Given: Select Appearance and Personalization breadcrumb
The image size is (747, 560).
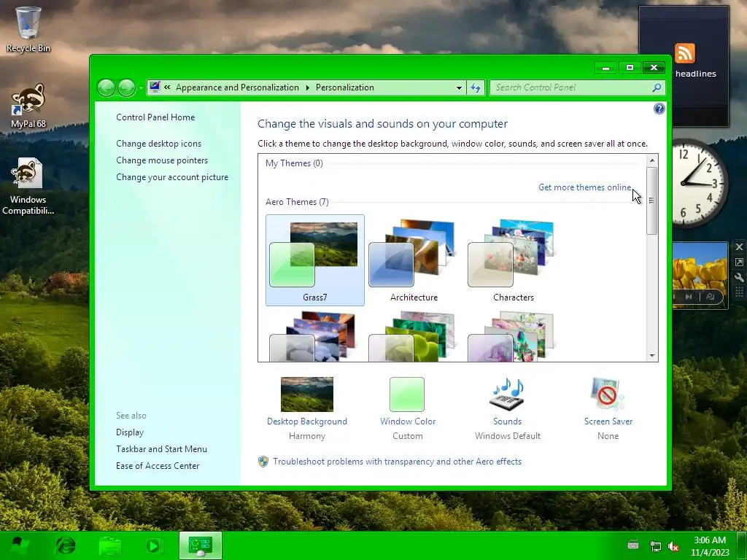Looking at the screenshot, I should coord(237,87).
